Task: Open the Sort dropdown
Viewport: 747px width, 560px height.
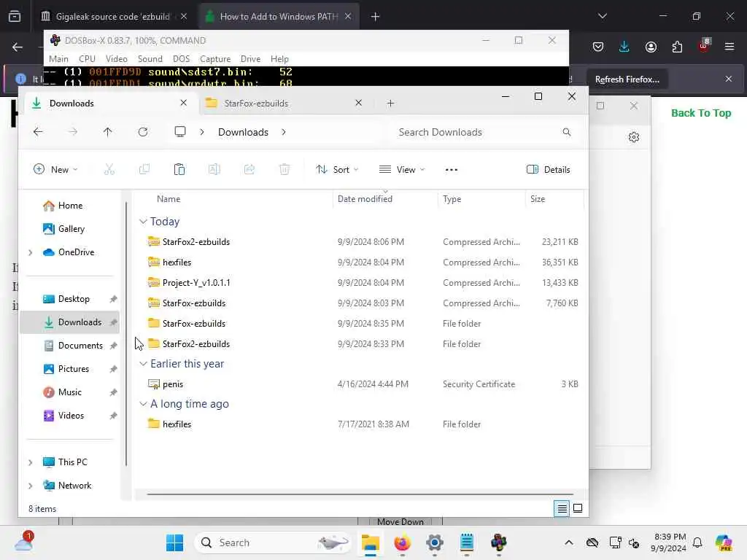Action: point(337,169)
